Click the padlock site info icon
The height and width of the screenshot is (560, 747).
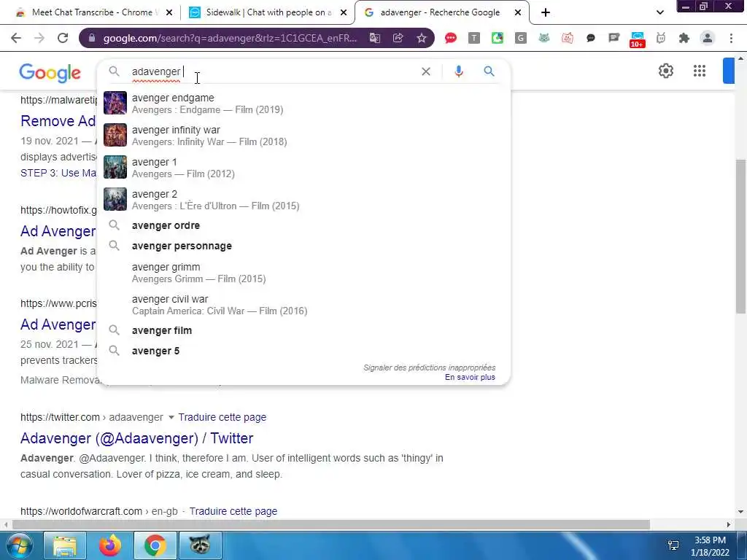[x=92, y=38]
